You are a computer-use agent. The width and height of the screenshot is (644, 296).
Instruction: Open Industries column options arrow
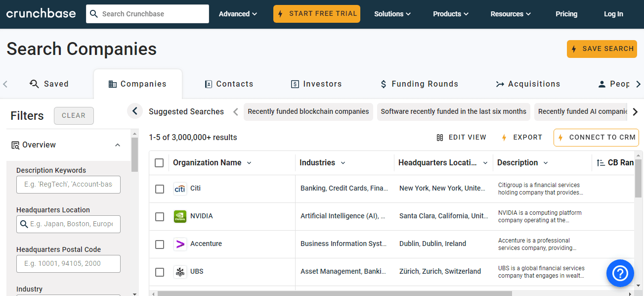(343, 163)
